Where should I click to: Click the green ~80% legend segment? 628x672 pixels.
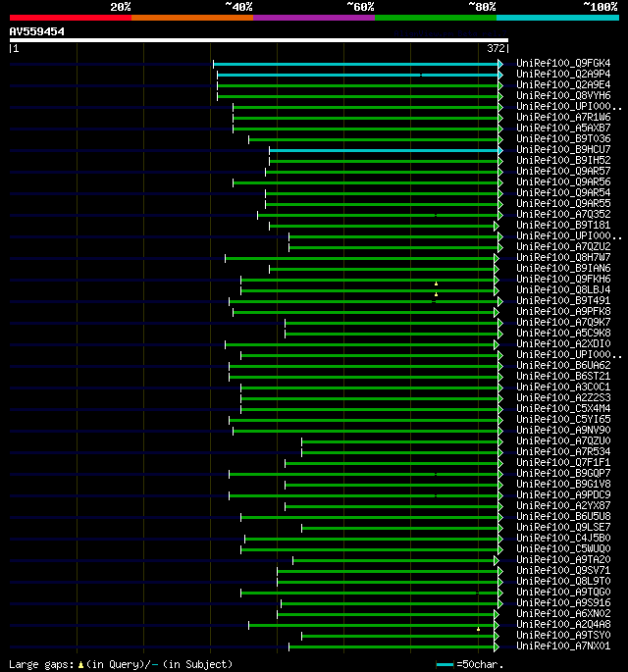pyautogui.click(x=436, y=18)
